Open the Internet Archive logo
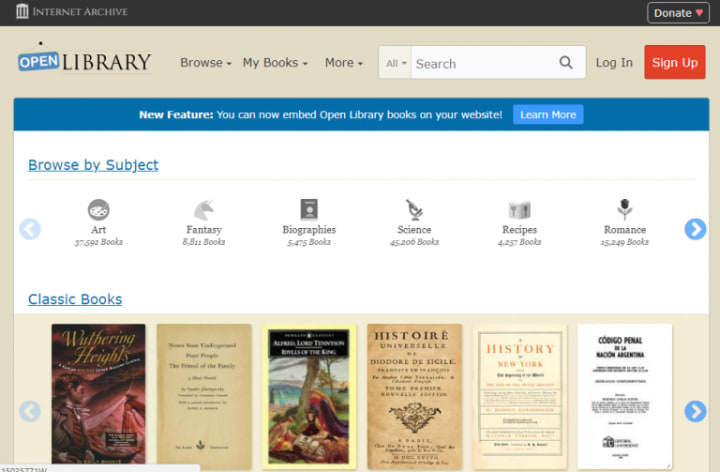Viewport: 720px width, 472px height. (x=72, y=11)
